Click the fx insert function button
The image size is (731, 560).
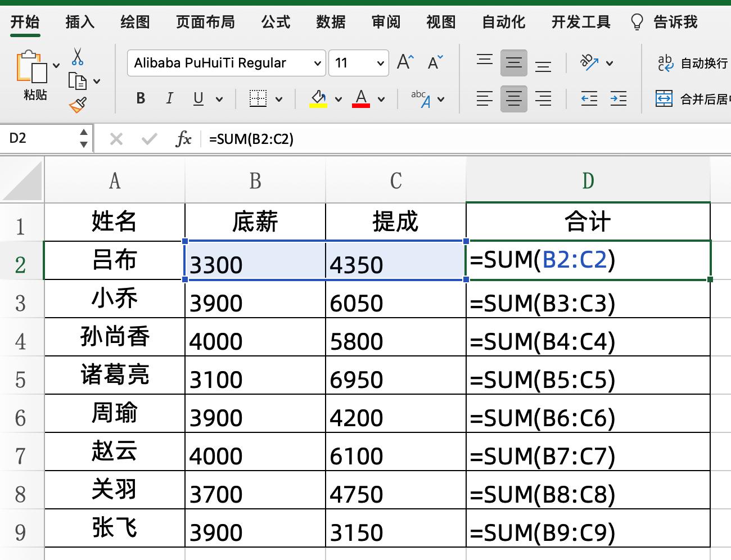[184, 138]
